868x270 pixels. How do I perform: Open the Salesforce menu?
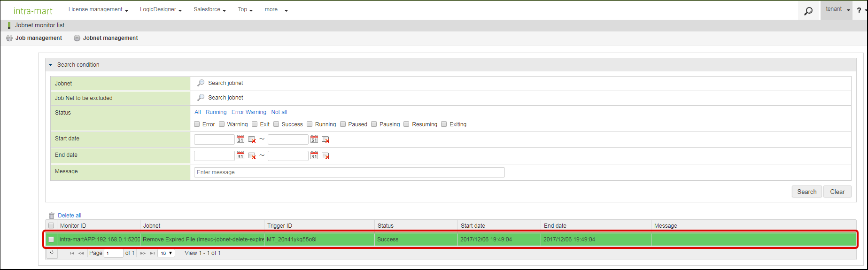coord(209,9)
